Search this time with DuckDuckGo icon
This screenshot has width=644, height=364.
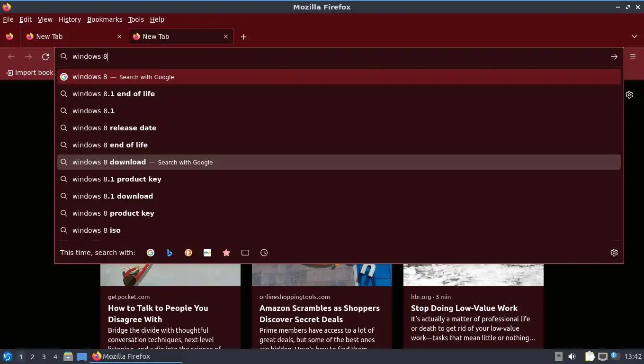tap(188, 253)
